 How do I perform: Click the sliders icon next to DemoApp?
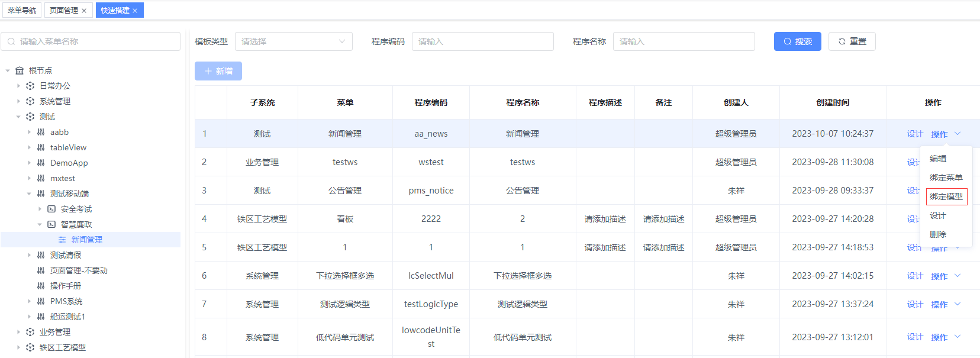41,163
